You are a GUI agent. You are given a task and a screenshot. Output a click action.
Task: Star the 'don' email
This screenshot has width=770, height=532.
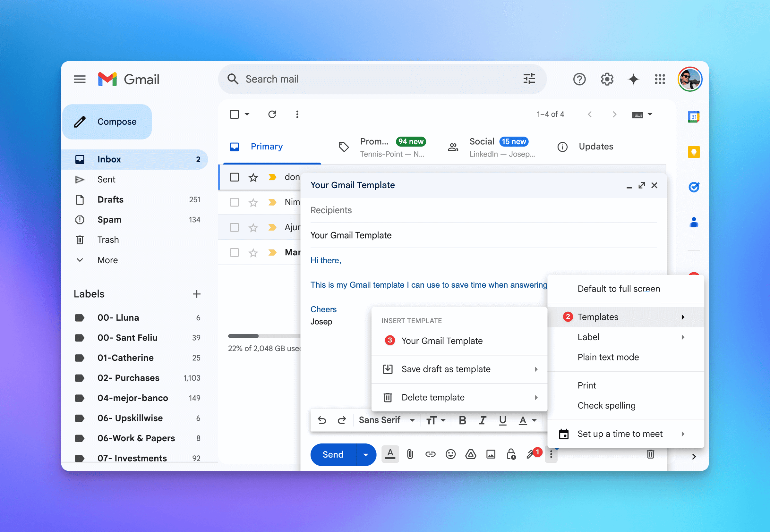pos(253,177)
